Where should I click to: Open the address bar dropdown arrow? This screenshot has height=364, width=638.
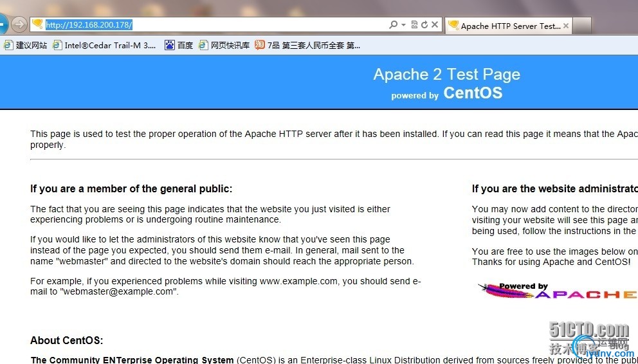click(x=403, y=25)
